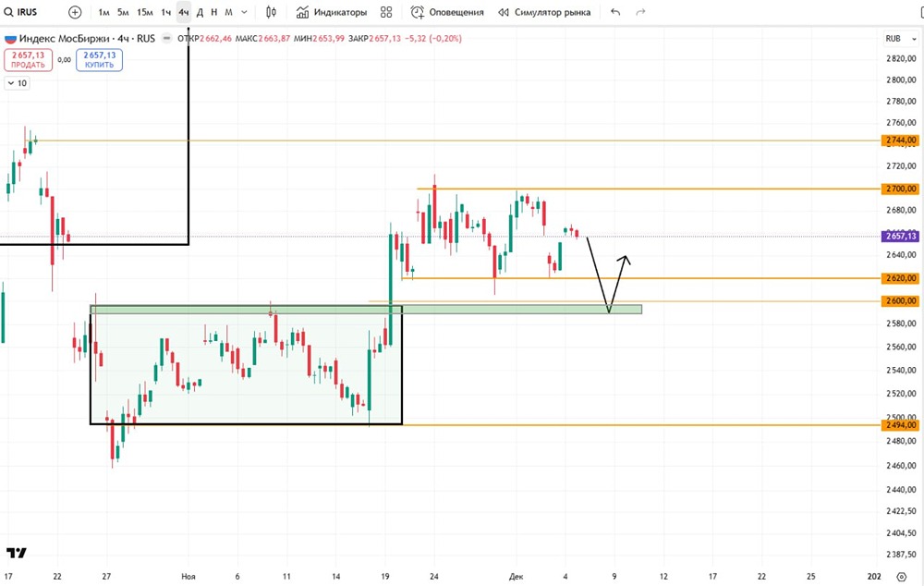Select 2620,00 price line label
This screenshot has height=586, width=924.
coord(901,277)
